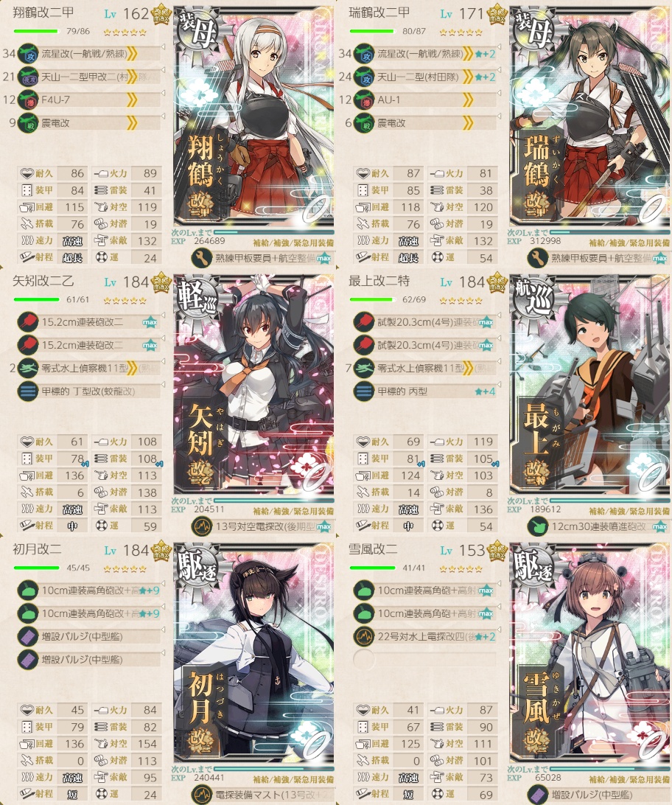Click the torpedo bomber icon beside 流星改 on Shokaku

(28, 54)
